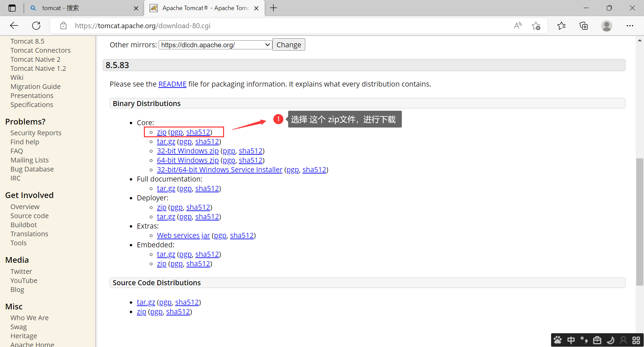
Task: Open Who We Are link
Action: tap(30, 318)
